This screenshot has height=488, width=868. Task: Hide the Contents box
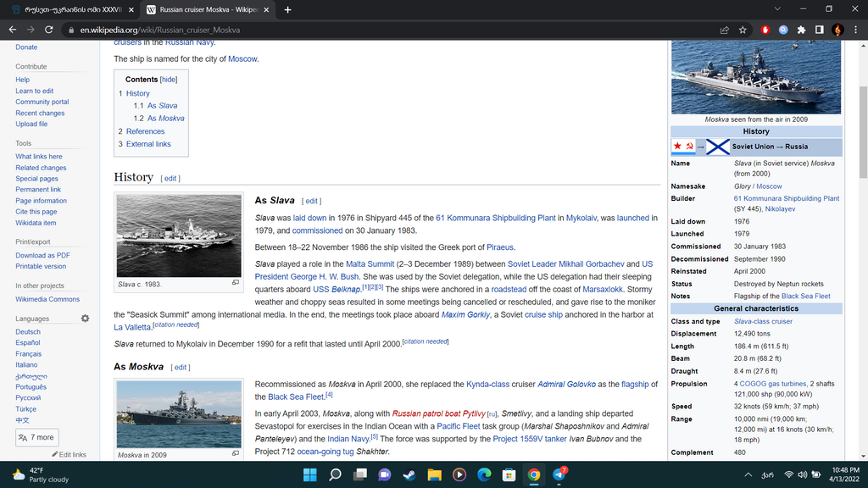point(169,79)
